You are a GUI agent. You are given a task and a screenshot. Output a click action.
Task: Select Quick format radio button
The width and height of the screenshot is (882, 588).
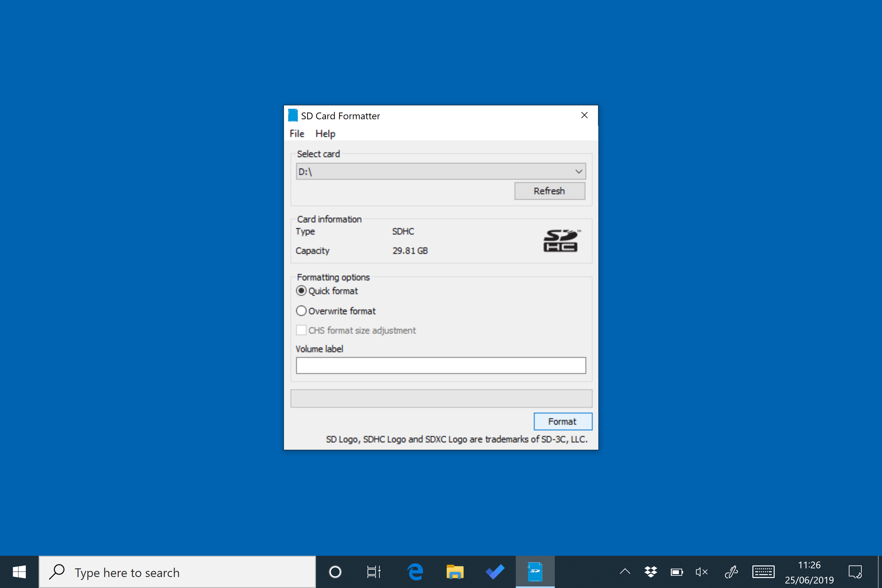(301, 291)
